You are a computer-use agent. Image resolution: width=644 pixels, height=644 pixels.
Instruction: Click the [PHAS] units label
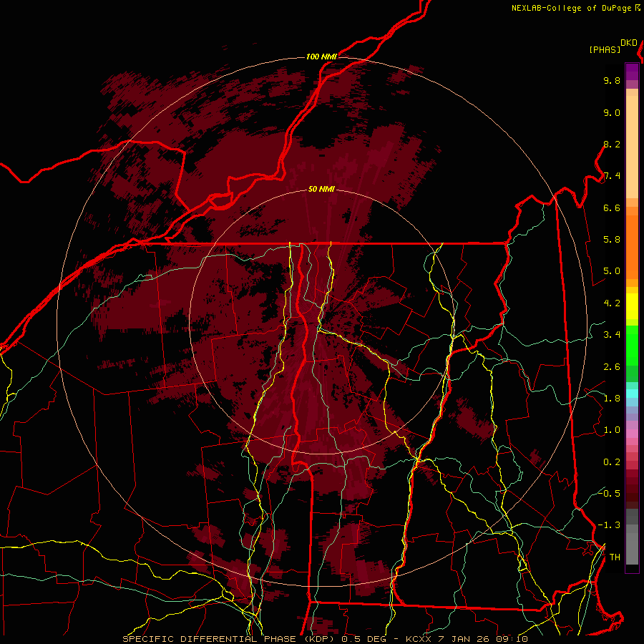605,50
